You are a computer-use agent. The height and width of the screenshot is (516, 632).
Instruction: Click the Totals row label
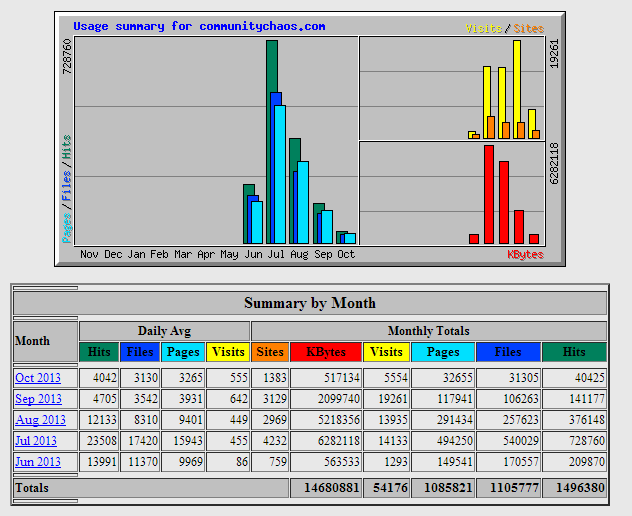(x=32, y=488)
